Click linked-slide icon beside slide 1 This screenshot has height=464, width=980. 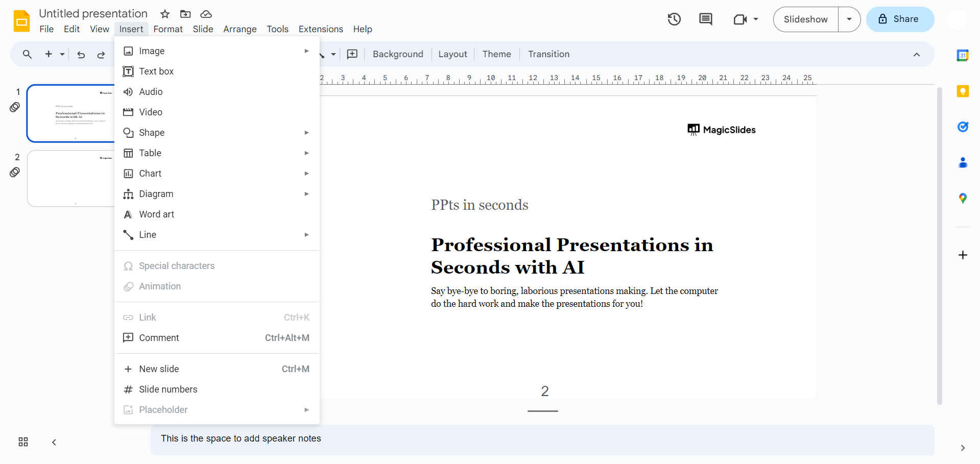coord(15,107)
